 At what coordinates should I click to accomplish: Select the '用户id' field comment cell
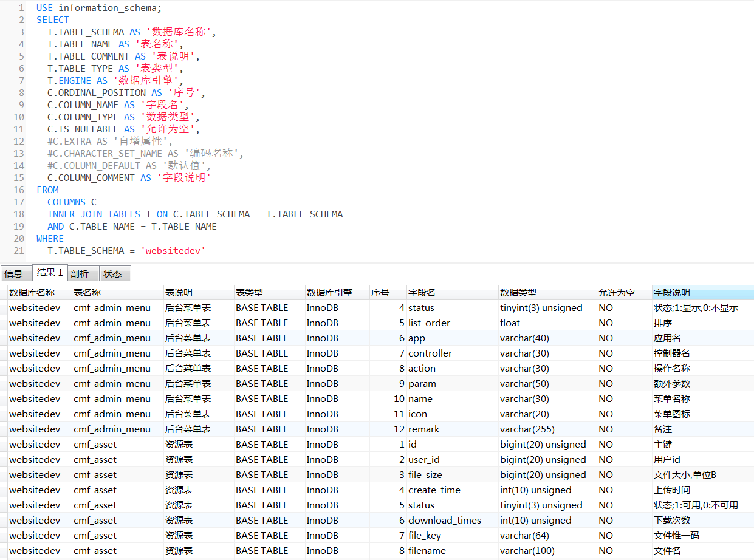(702, 460)
